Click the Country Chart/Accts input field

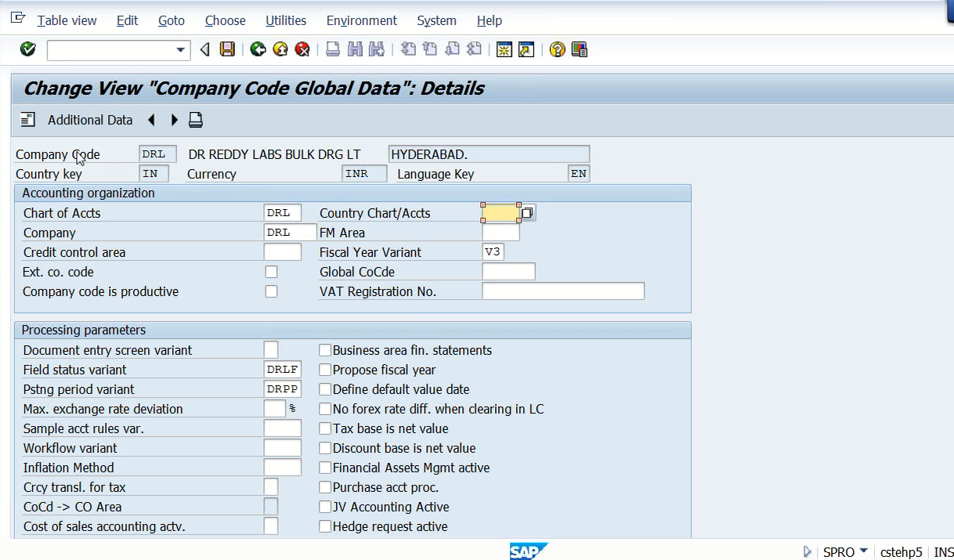point(500,213)
